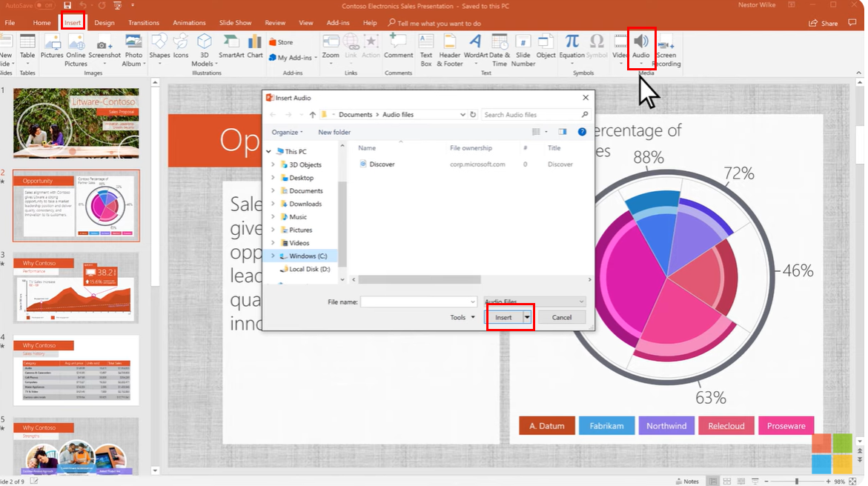Toggle the preview pane icon in dialog
This screenshot has height=486, width=868.
pyautogui.click(x=563, y=132)
